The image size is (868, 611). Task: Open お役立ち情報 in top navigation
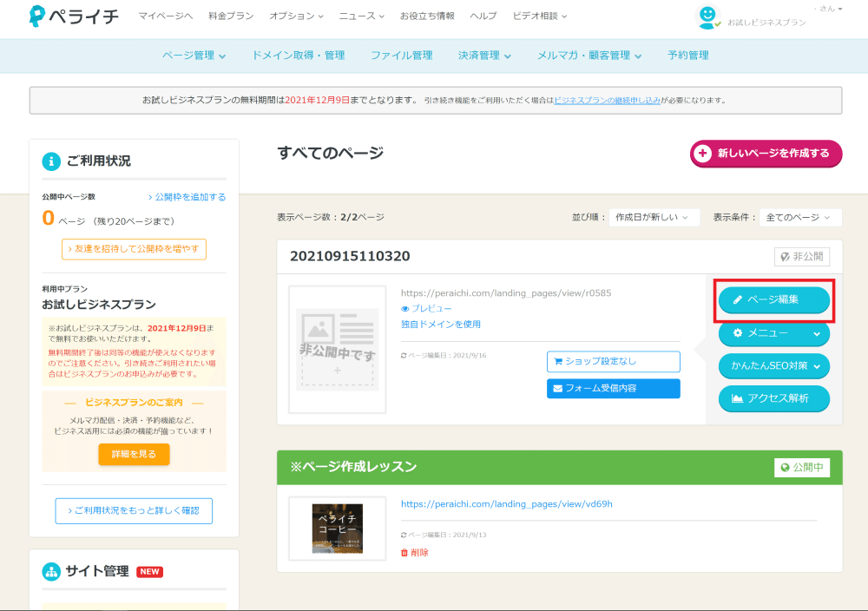(427, 16)
